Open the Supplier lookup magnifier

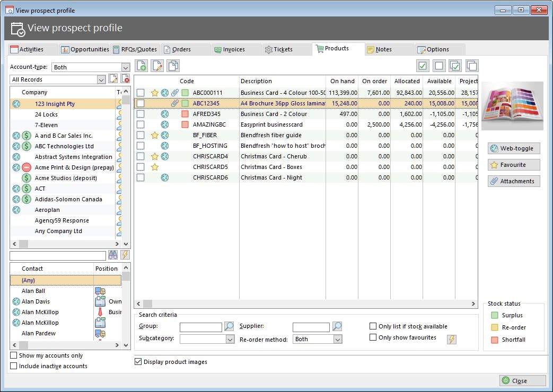(x=337, y=326)
